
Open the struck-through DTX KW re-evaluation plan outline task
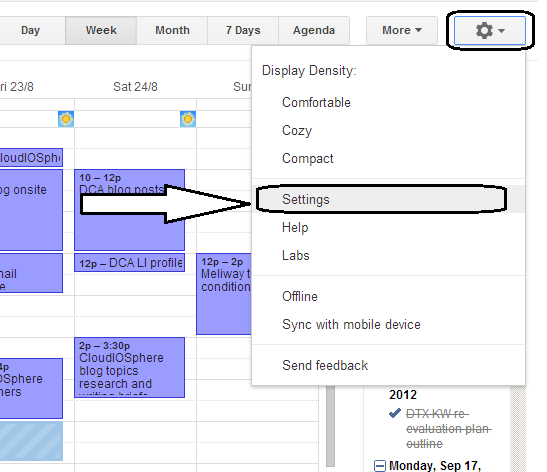[449, 429]
